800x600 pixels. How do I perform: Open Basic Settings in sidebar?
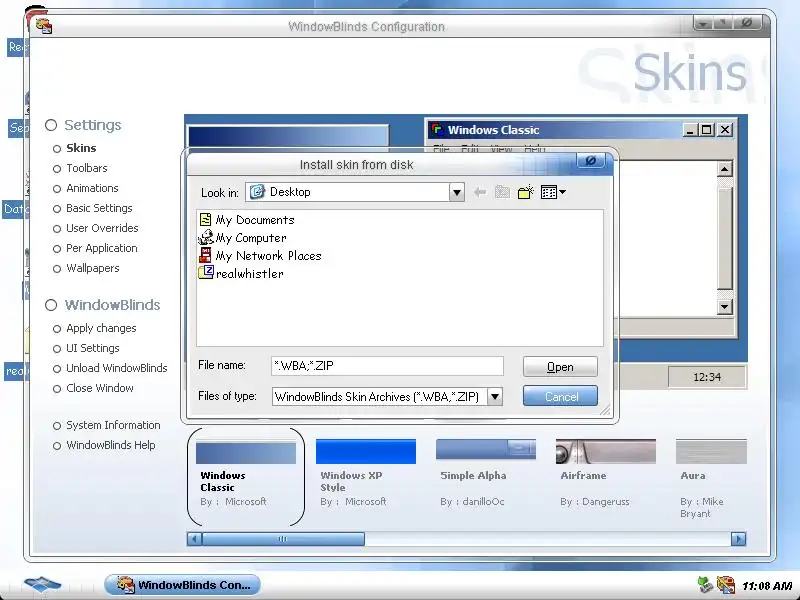[99, 208]
